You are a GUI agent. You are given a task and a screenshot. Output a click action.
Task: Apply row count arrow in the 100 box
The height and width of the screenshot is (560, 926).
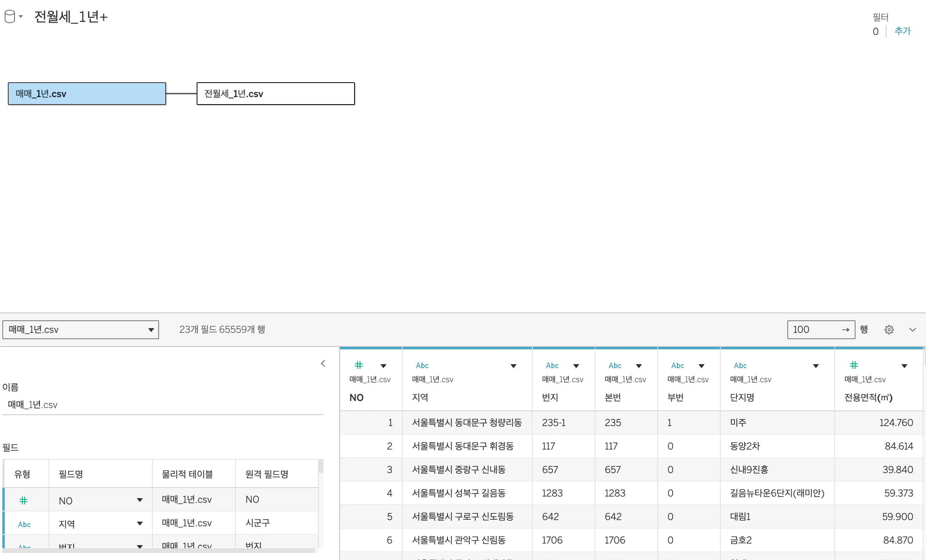point(845,330)
